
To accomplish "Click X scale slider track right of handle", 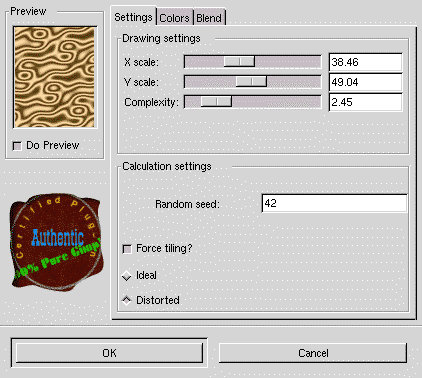I will pos(288,62).
